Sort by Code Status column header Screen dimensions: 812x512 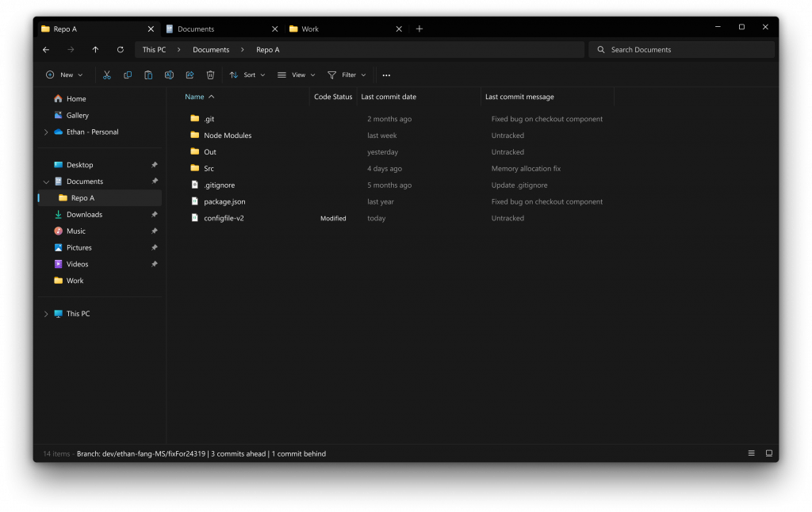point(333,97)
